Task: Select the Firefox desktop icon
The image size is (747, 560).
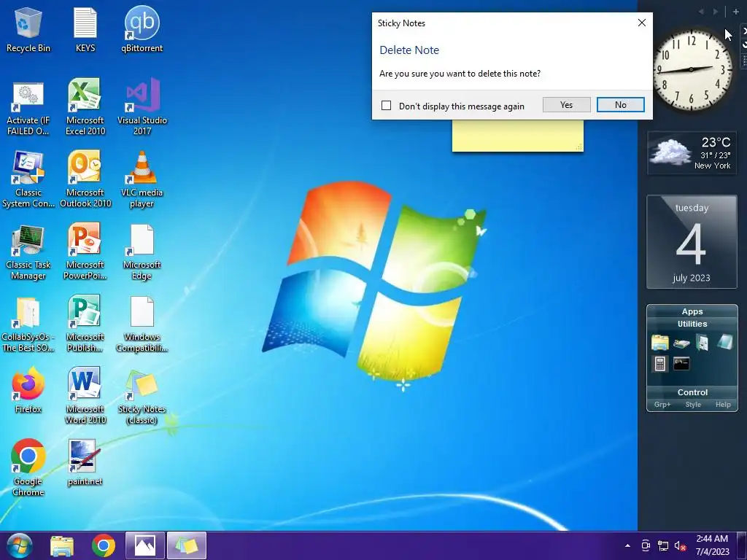Action: click(28, 391)
